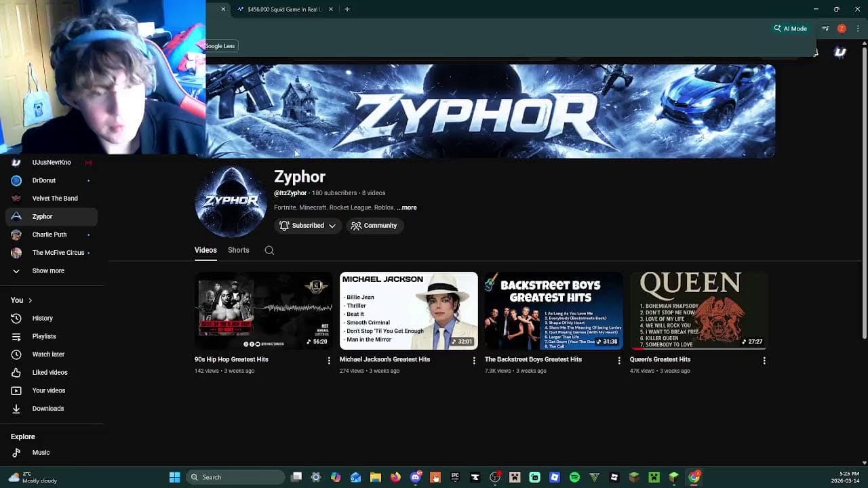Open Backstreet Boys Greatest Hits thumbnail
Image resolution: width=868 pixels, height=488 pixels.
(x=554, y=311)
